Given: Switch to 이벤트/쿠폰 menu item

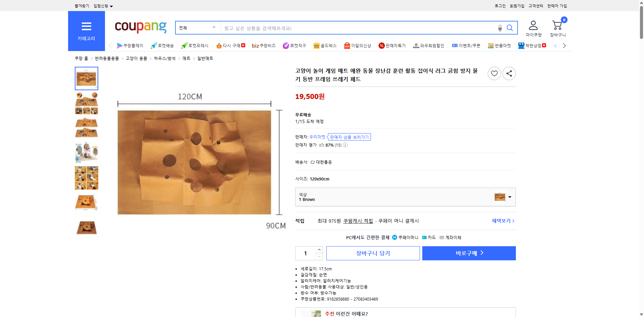Looking at the screenshot, I should pos(467,45).
